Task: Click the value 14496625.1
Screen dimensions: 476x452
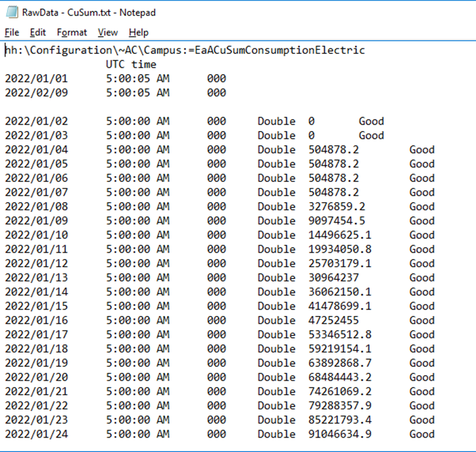Action: tap(340, 235)
